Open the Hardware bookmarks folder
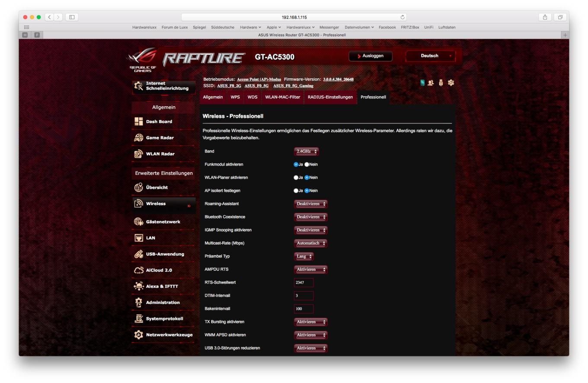The width and height of the screenshot is (588, 383). pos(251,27)
